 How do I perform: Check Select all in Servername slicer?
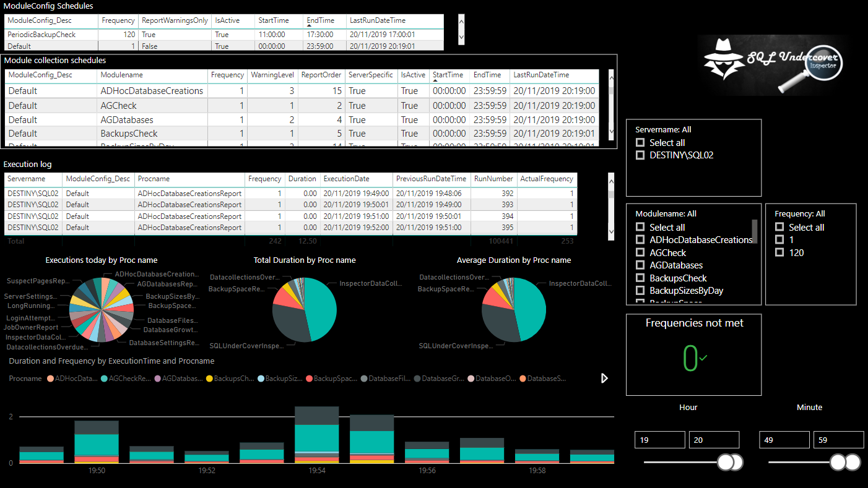coord(640,142)
